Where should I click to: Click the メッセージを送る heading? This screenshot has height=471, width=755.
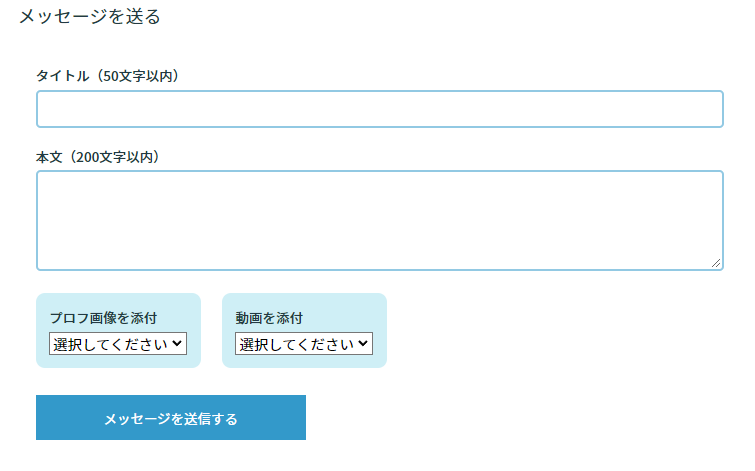pos(90,17)
